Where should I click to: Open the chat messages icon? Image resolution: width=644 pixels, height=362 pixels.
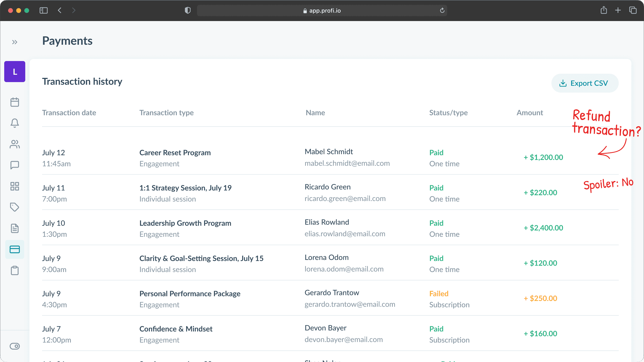pos(15,165)
